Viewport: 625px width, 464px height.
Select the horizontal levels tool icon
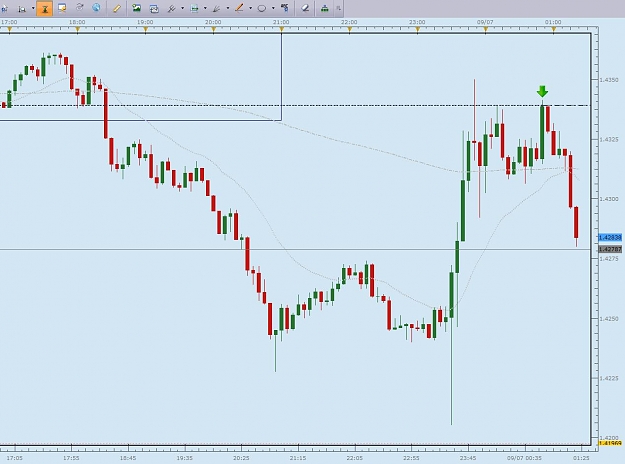[194, 8]
